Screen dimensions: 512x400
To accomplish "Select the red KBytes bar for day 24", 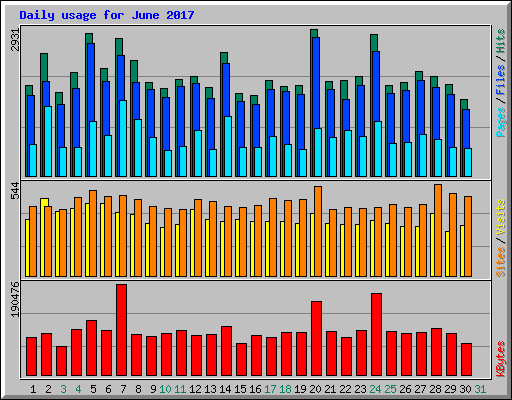I will click(376, 334).
